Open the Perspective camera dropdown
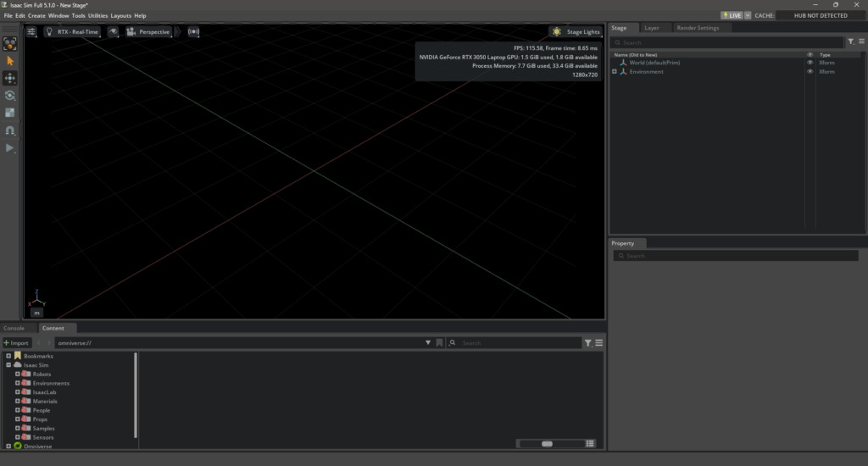868x466 pixels. pos(149,31)
